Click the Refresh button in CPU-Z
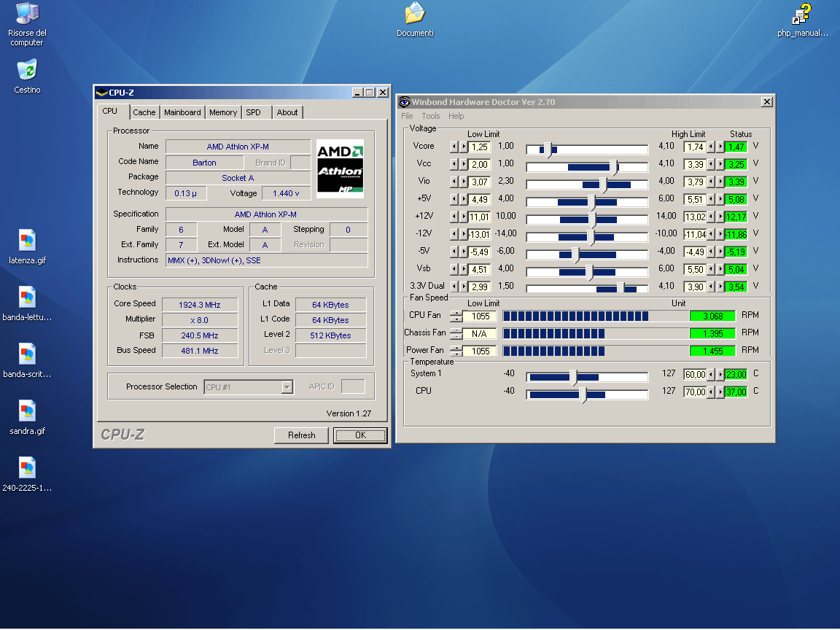Screen dimensions: 840x630 [x=302, y=435]
